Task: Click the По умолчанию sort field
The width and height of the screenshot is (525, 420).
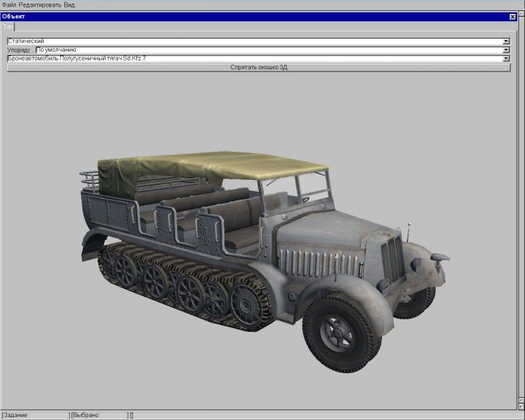Action: tap(268, 50)
